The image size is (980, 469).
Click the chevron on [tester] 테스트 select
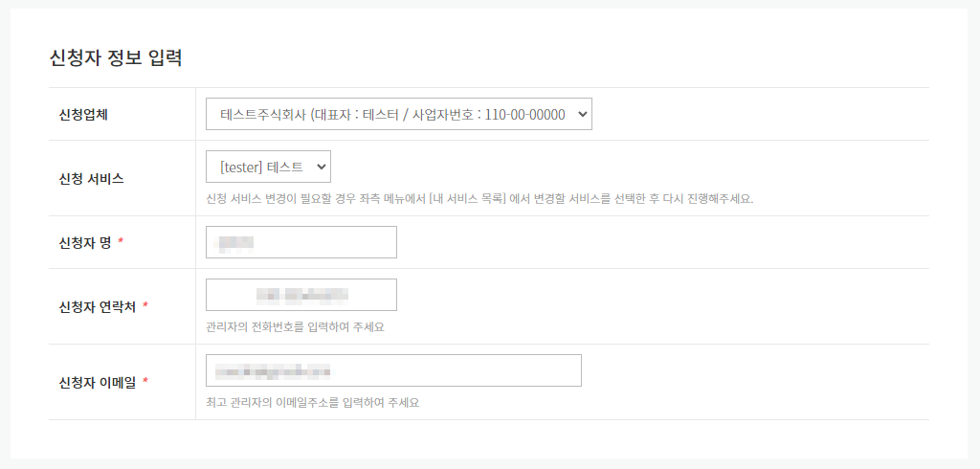[321, 167]
